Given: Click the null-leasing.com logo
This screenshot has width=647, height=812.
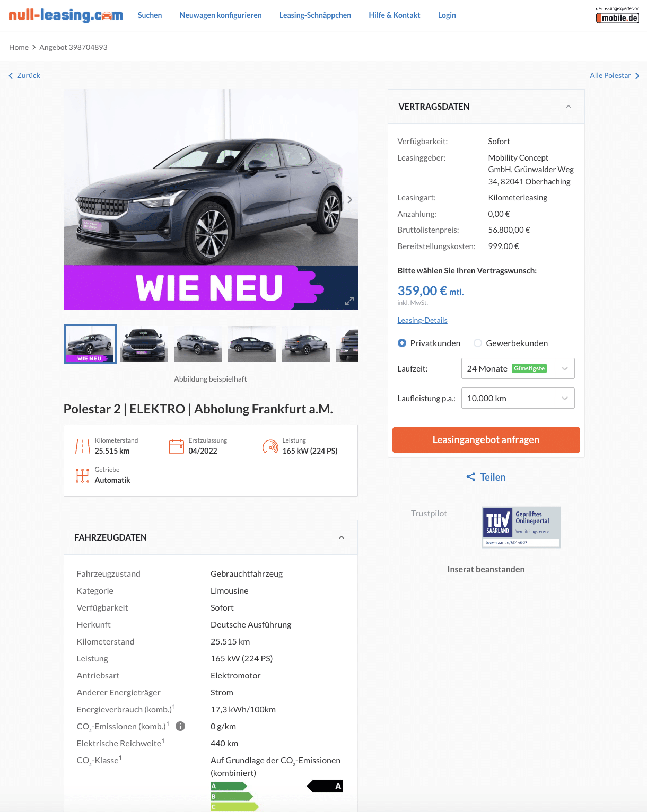Looking at the screenshot, I should coord(66,15).
